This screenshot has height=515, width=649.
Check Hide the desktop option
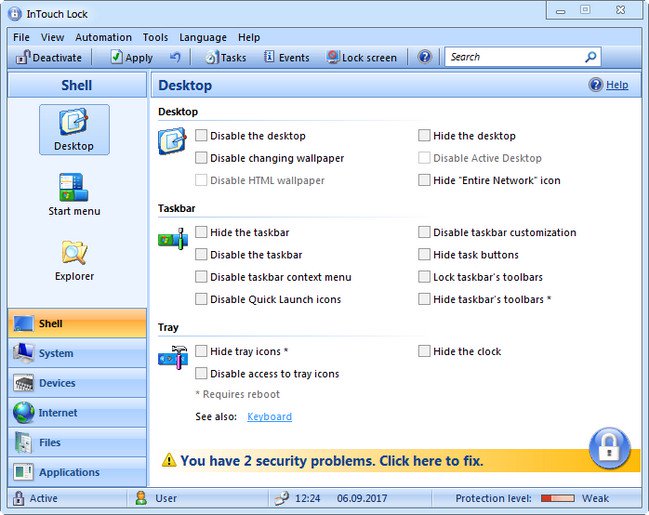(424, 135)
